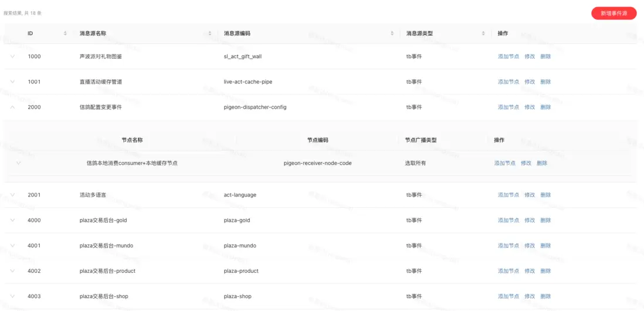Edit the plaza-gold row
This screenshot has height=311, width=644.
click(530, 220)
